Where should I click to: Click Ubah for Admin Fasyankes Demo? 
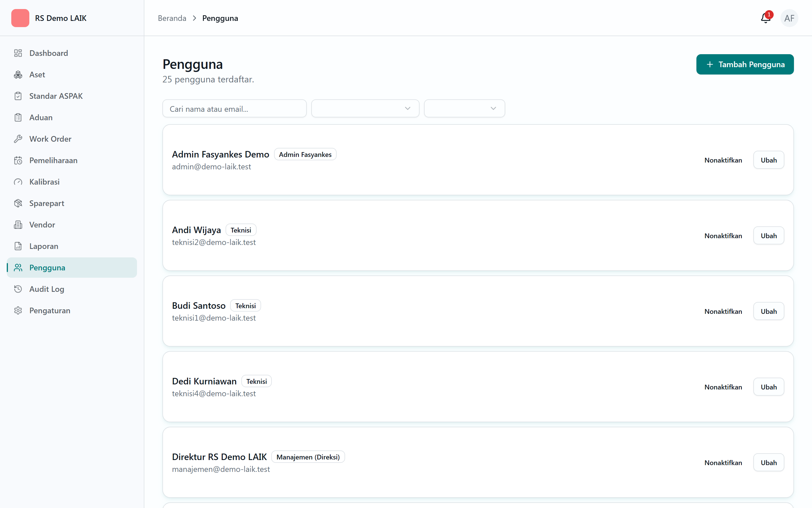(x=769, y=160)
